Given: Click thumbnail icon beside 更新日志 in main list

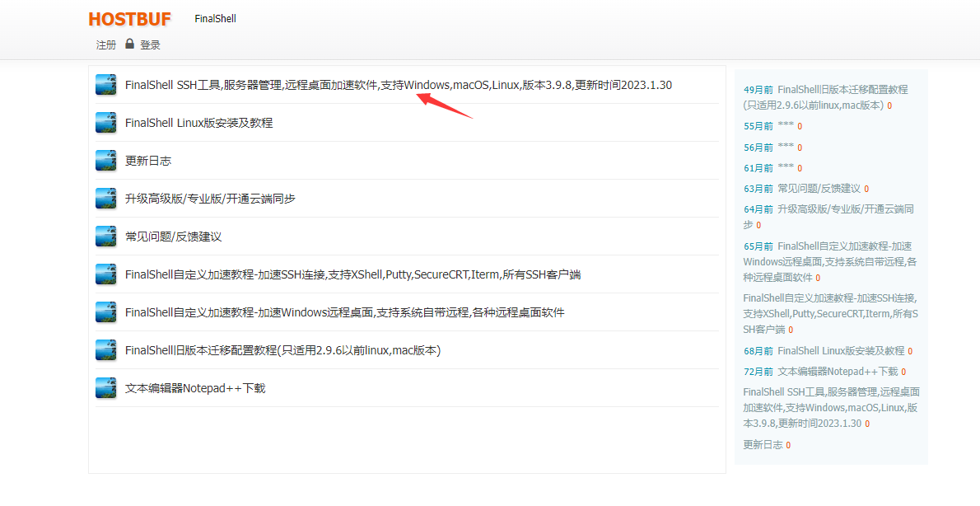Looking at the screenshot, I should pyautogui.click(x=105, y=160).
